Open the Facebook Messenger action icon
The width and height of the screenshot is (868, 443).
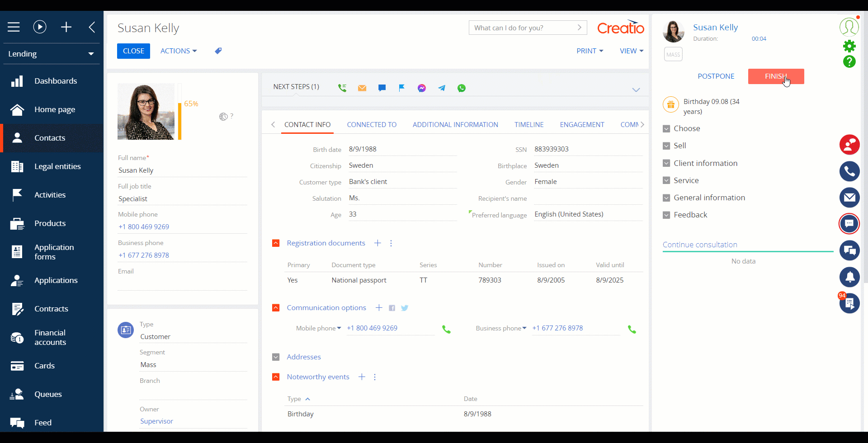tap(422, 88)
